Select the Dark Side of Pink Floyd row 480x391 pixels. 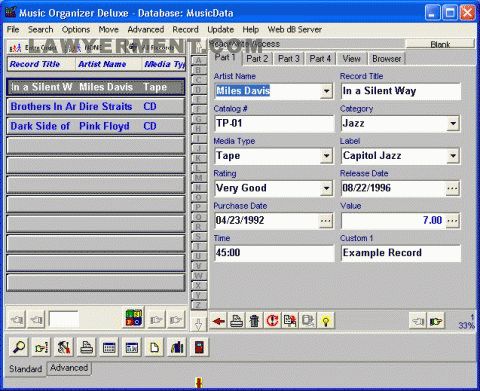tap(96, 126)
